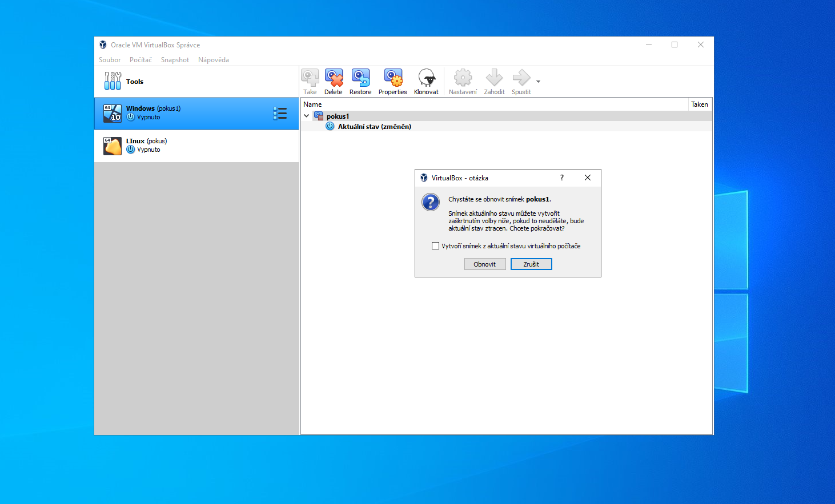Open the Spustit dropdown arrow
Screen dimensions: 835x504
coord(538,82)
